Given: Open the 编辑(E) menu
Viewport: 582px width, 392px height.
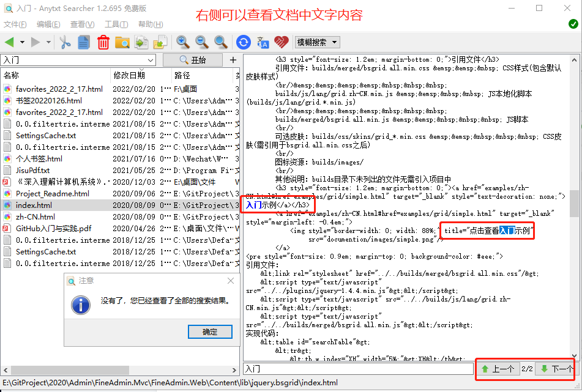Looking at the screenshot, I should 48,24.
